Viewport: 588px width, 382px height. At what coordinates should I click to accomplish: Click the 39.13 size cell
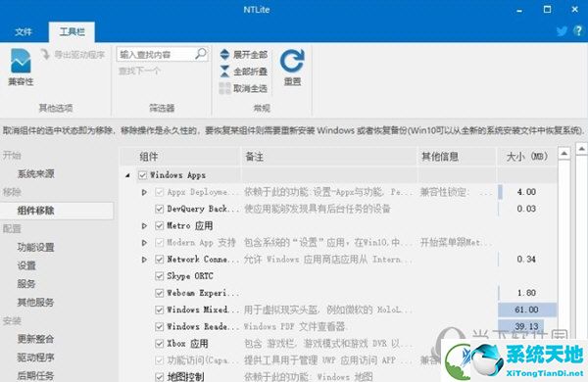[527, 326]
